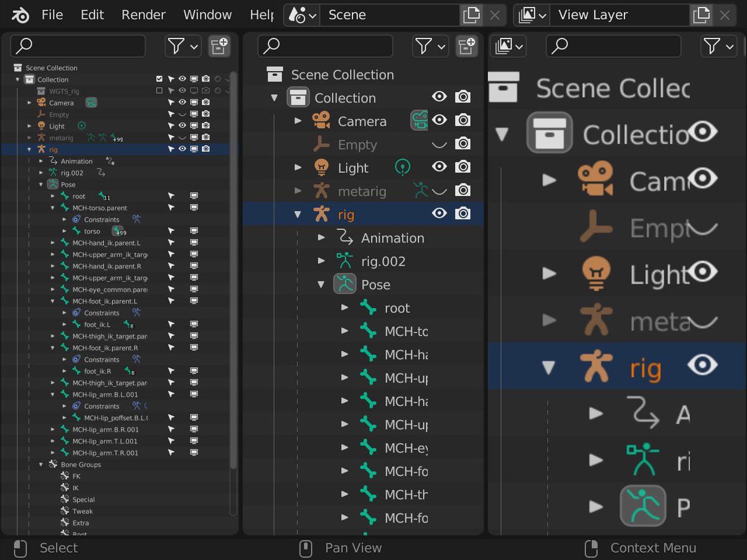Toggle root bone viewport monitor icon
This screenshot has width=747, height=560.
point(194,196)
